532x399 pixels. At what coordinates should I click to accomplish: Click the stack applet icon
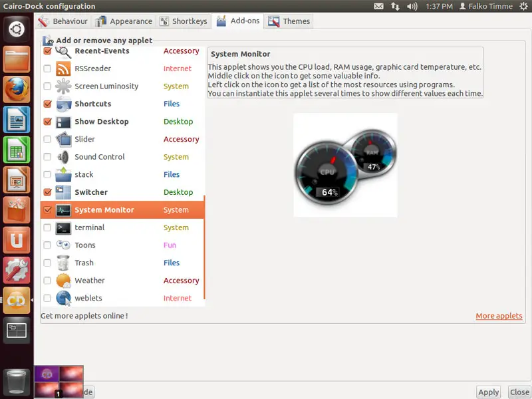(x=63, y=174)
